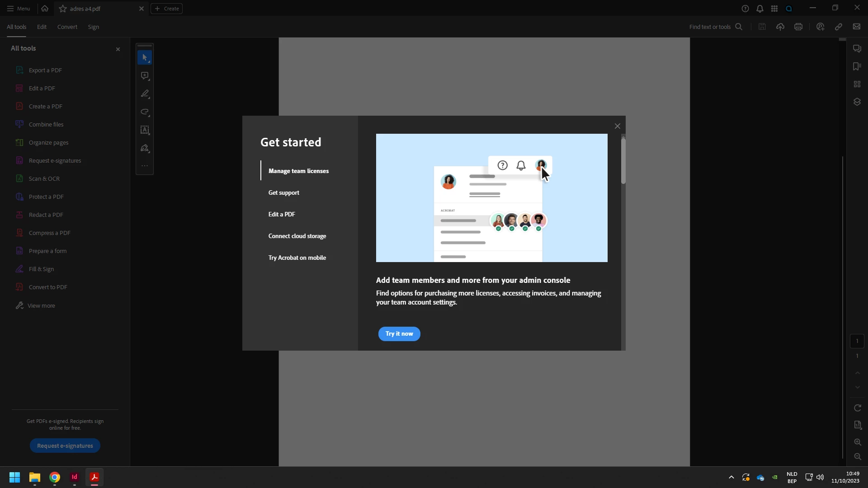
Task: Expand View more tools list
Action: [x=41, y=306]
